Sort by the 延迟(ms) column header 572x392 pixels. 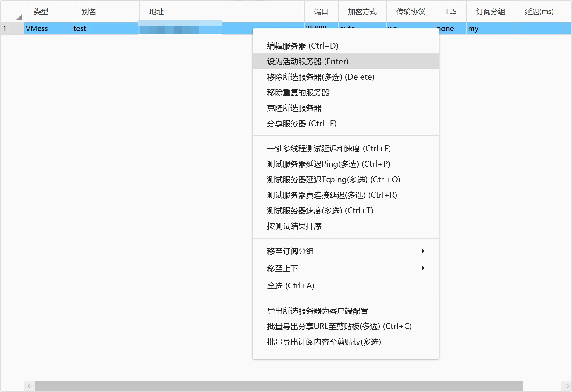(539, 12)
